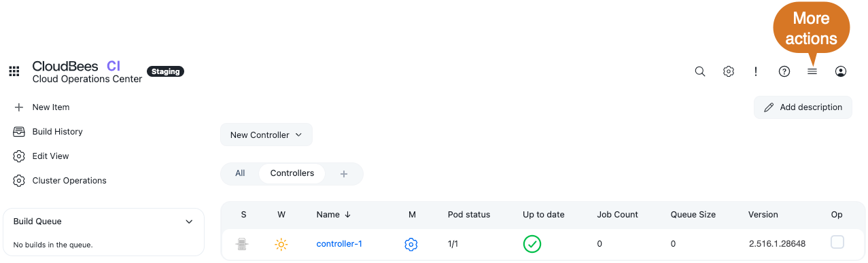Click the manage gear for controller-1
The image size is (868, 263).
point(411,244)
